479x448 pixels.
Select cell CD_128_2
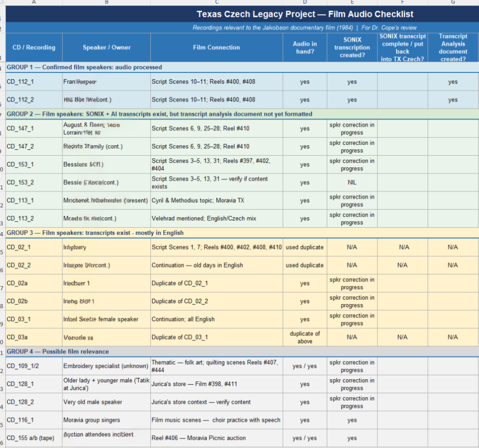(x=34, y=402)
